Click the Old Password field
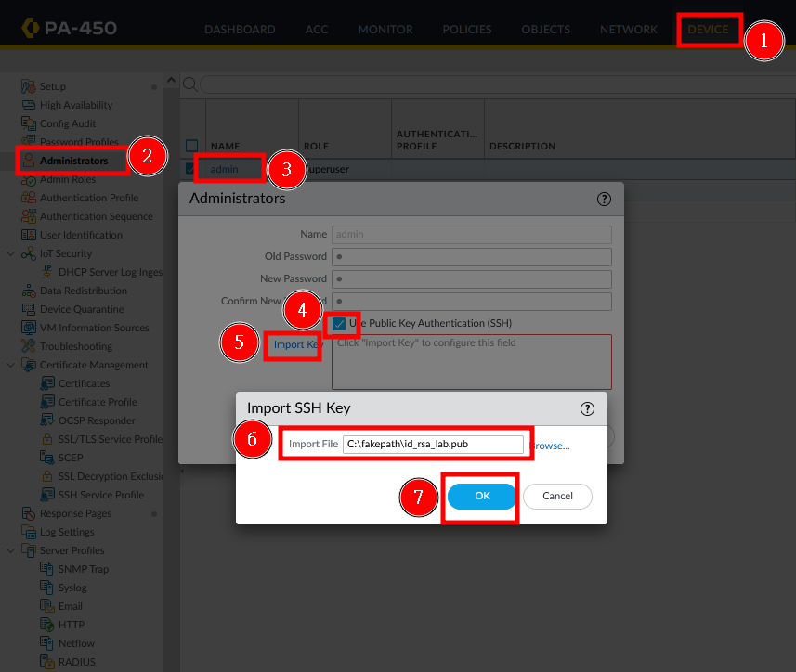Screen dimensions: 796x672 click(472, 256)
